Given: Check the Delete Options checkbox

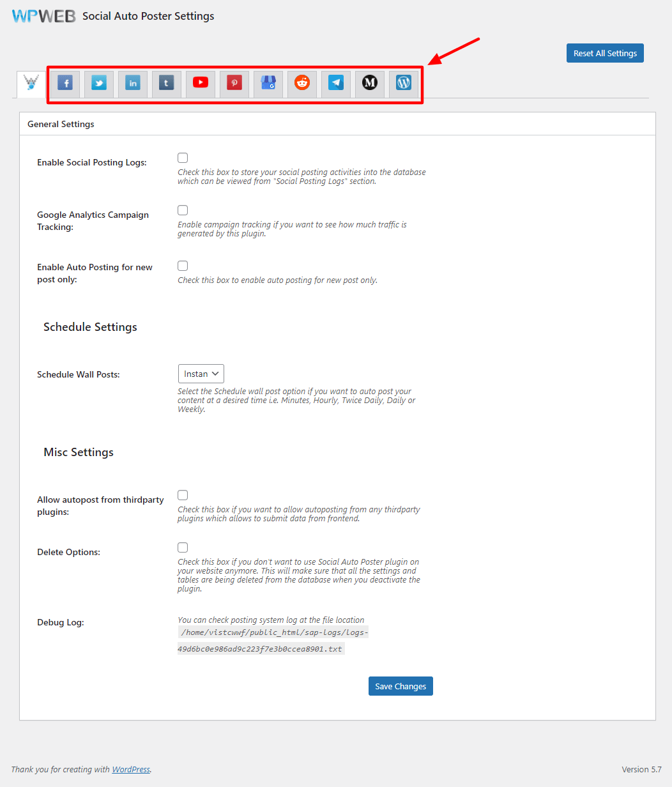Looking at the screenshot, I should point(183,547).
